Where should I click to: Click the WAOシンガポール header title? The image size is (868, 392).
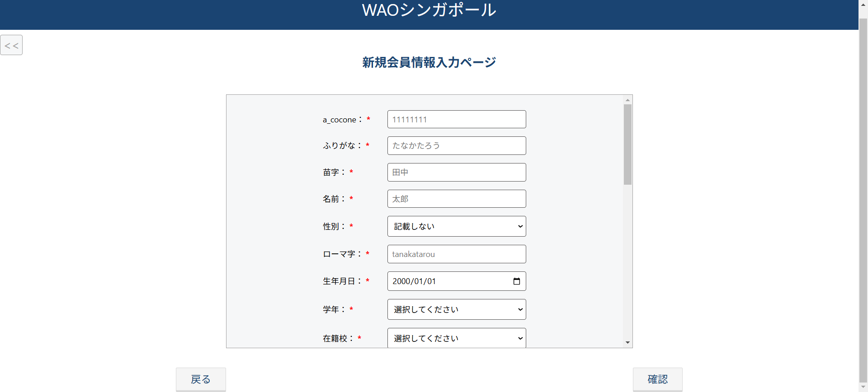[x=429, y=10]
